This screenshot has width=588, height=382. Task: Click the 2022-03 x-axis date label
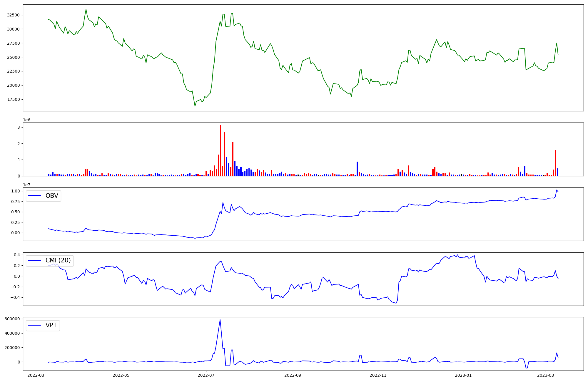coord(36,375)
